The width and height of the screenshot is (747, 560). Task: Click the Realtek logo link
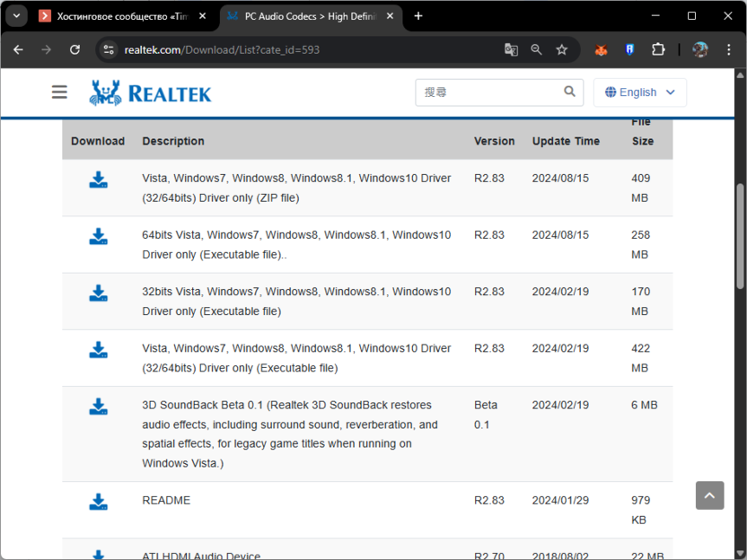click(151, 92)
